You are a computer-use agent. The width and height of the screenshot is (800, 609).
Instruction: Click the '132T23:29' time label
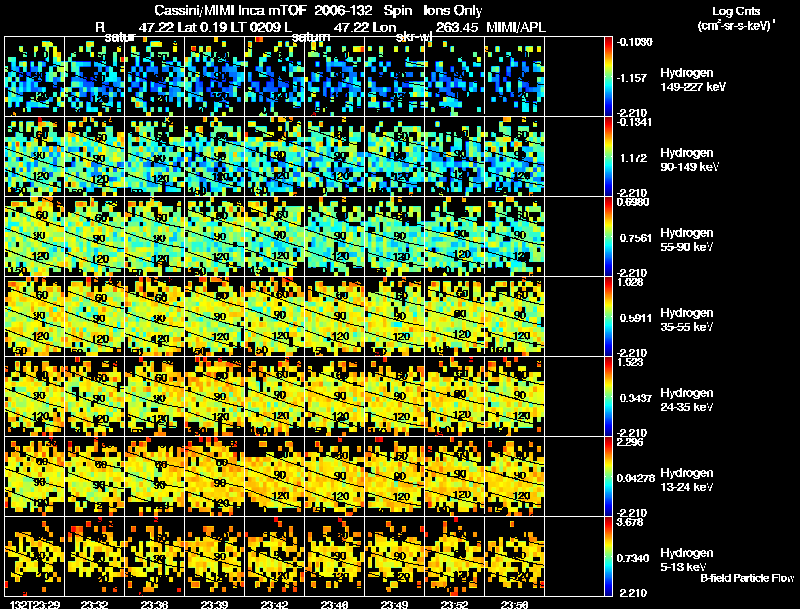pyautogui.click(x=35, y=604)
